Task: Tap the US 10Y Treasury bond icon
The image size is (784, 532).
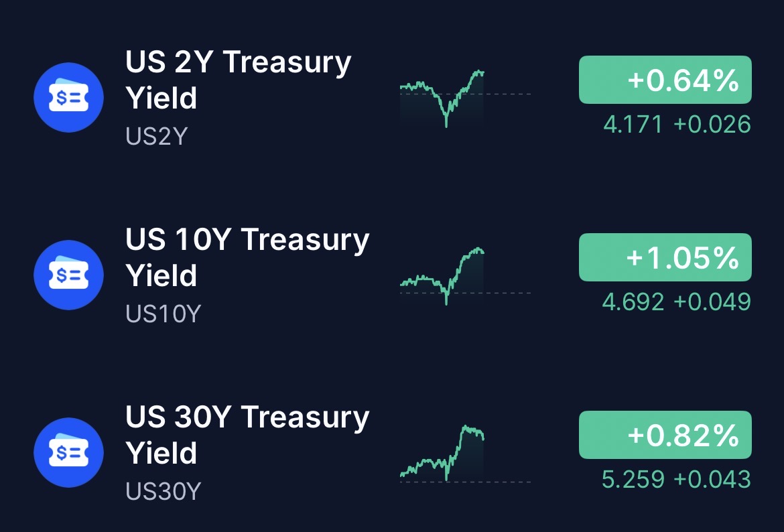Action: pos(68,275)
